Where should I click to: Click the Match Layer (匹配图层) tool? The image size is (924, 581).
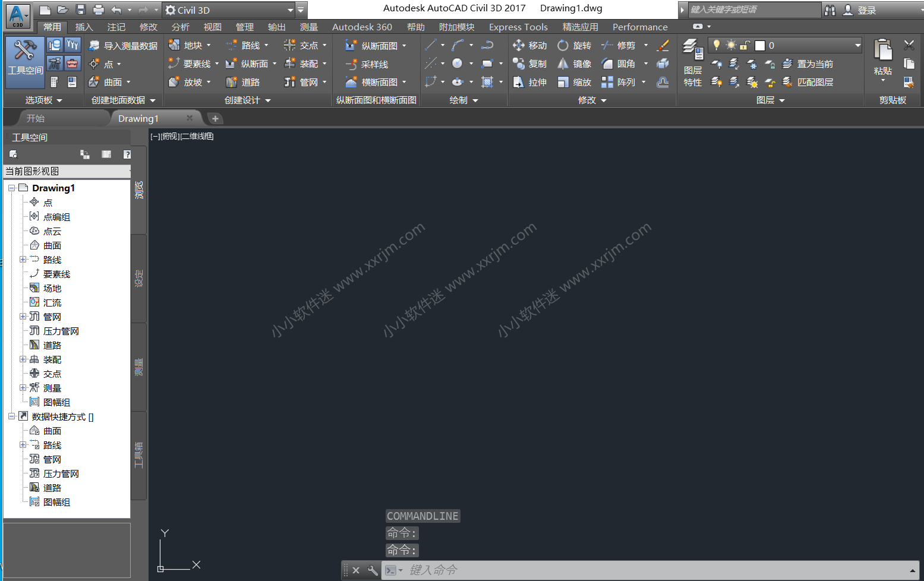[x=808, y=82]
